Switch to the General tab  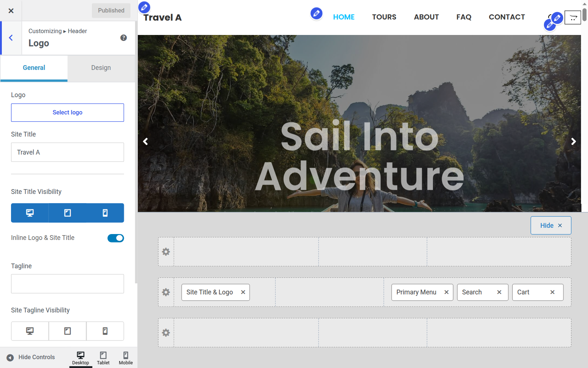34,68
